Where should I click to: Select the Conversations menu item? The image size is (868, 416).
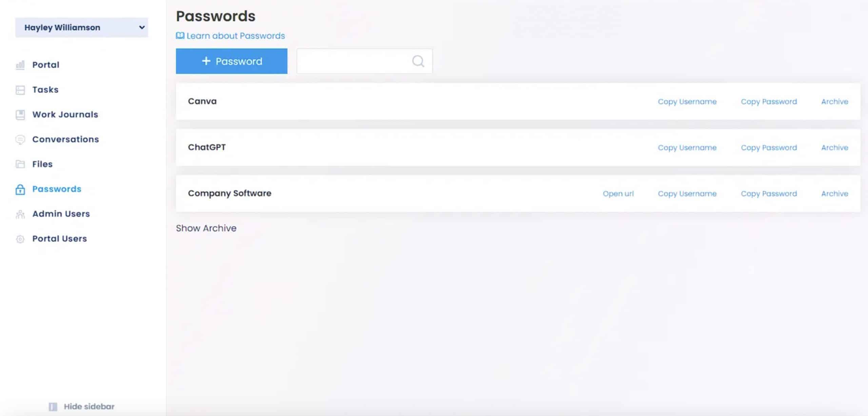tap(65, 139)
